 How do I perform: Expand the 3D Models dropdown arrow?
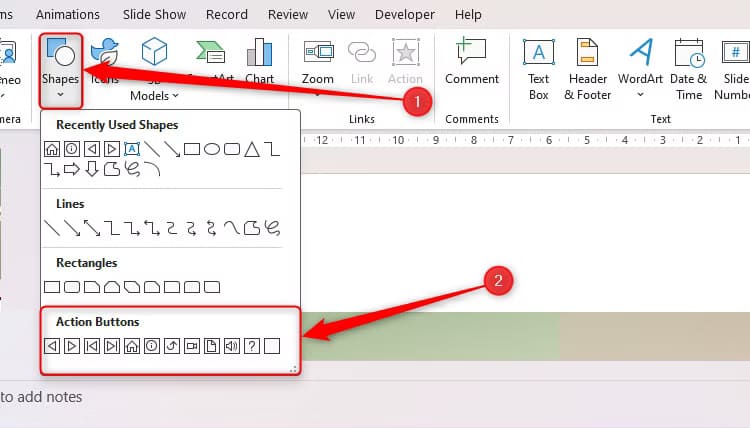[x=176, y=96]
